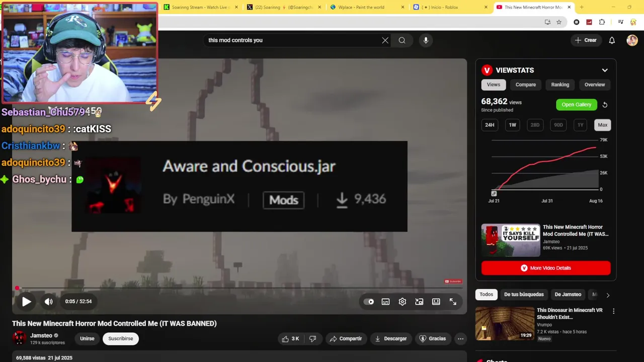Viewport: 644px width, 362px height.
Task: Select the Views tab in ViewStats
Action: [494, 84]
